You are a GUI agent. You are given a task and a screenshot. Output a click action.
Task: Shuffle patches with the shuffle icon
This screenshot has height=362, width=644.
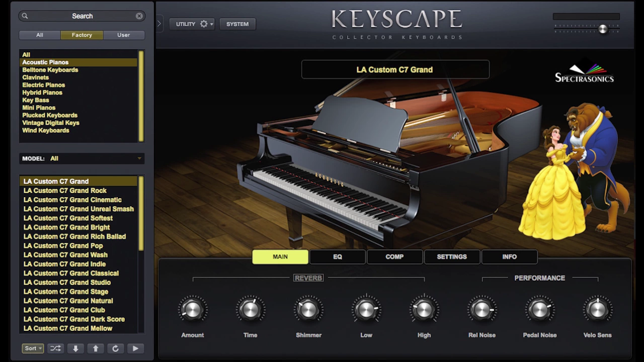point(55,348)
